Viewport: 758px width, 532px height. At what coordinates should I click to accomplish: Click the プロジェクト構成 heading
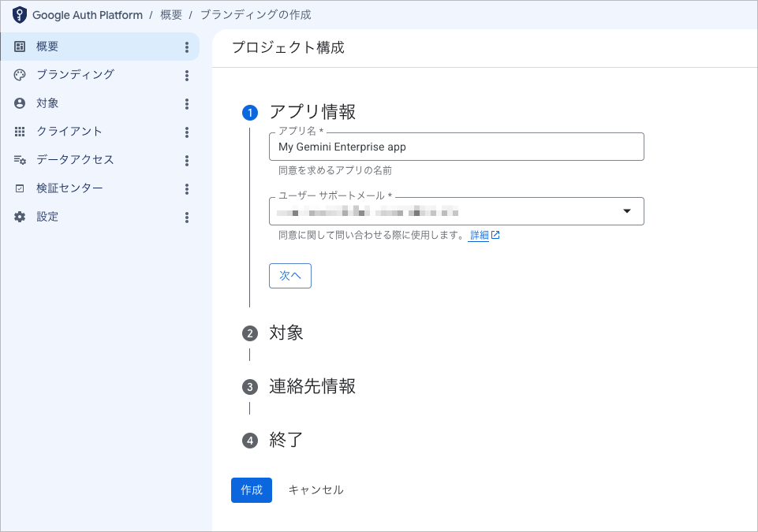click(x=288, y=47)
